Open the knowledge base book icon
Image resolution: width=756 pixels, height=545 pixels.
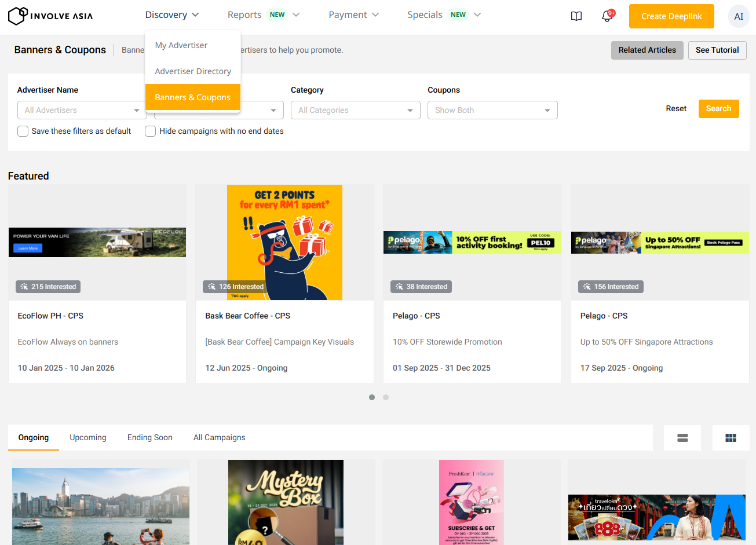[576, 16]
